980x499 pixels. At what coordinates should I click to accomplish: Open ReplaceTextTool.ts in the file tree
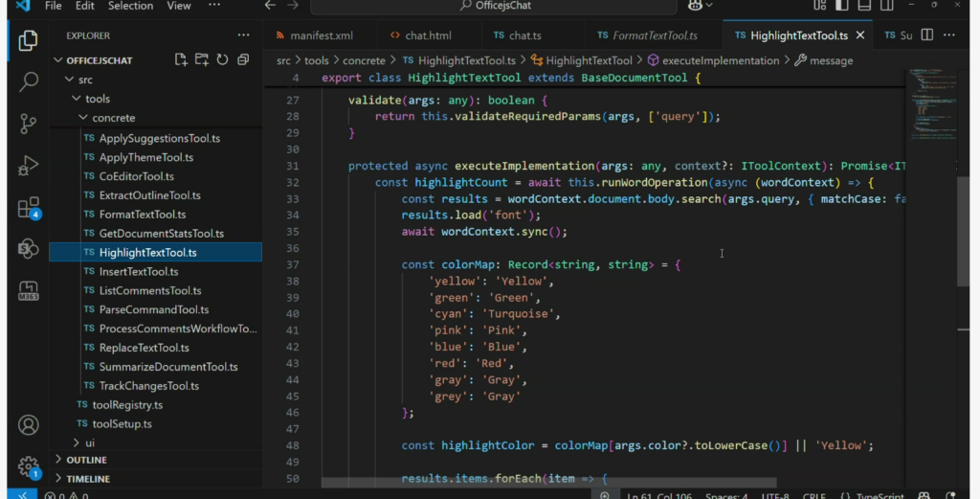click(x=144, y=348)
